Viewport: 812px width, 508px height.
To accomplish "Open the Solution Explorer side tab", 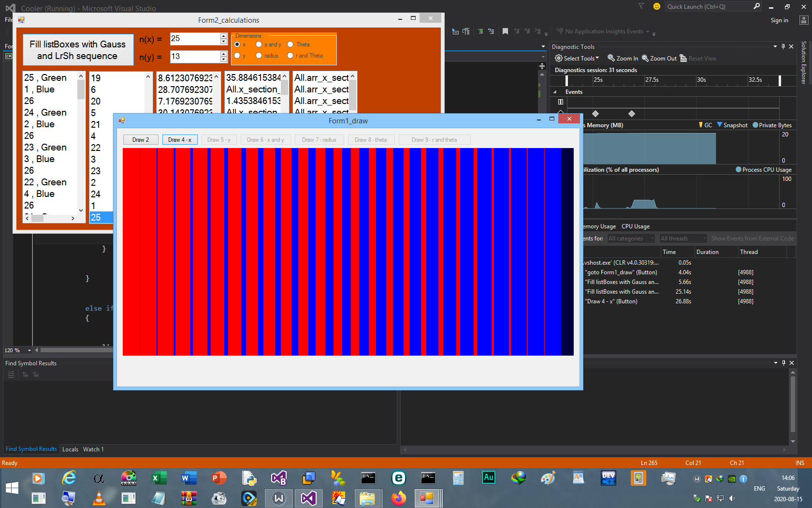I will [804, 62].
